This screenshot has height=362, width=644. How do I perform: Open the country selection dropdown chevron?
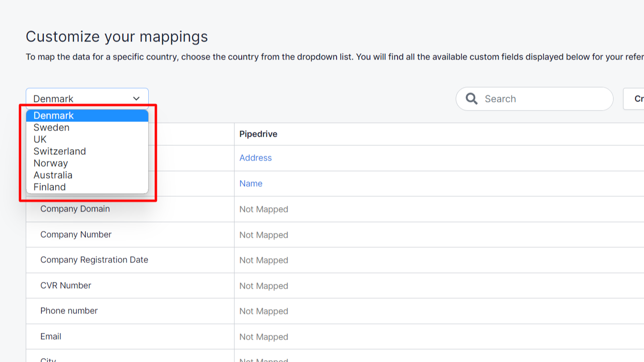coord(135,98)
